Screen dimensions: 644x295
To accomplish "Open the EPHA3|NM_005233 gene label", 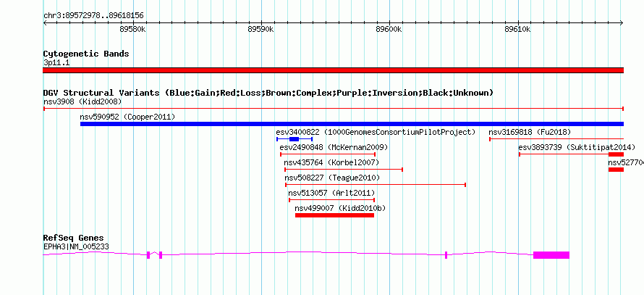I will tap(76, 247).
